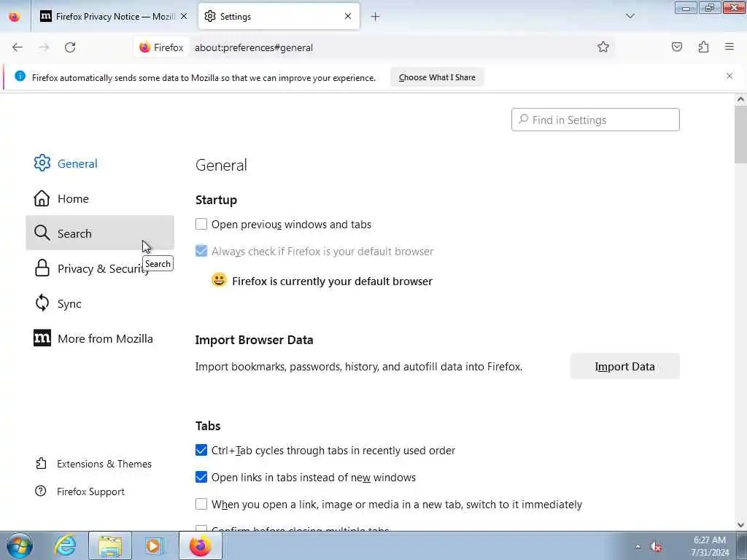The width and height of the screenshot is (747, 560).
Task: Click the Firefox View icon in tab bar
Action: click(x=15, y=17)
